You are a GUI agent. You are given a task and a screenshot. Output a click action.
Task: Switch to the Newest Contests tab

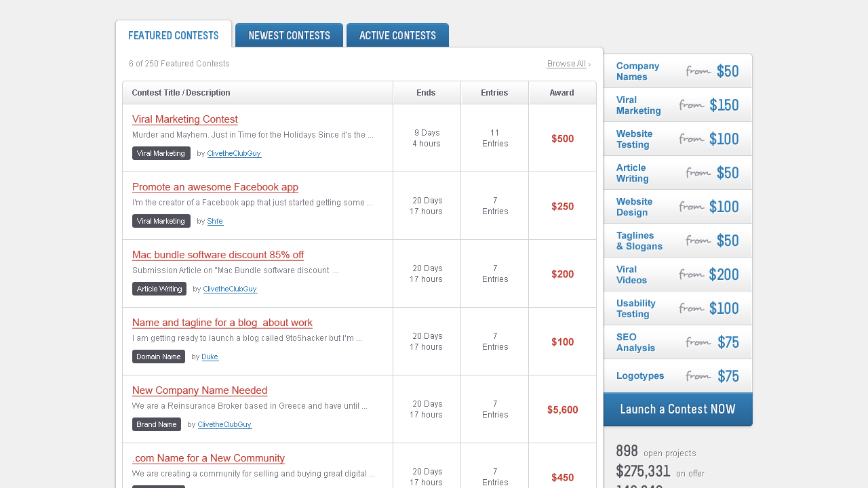[289, 35]
